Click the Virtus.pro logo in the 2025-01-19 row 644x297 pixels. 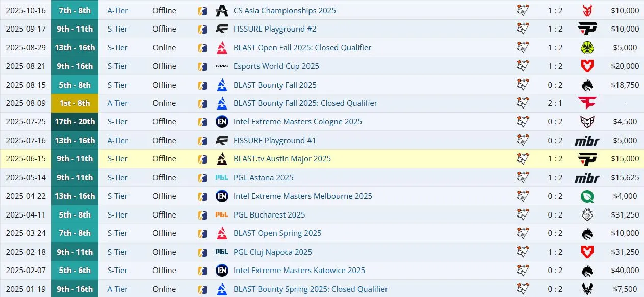[x=523, y=289]
